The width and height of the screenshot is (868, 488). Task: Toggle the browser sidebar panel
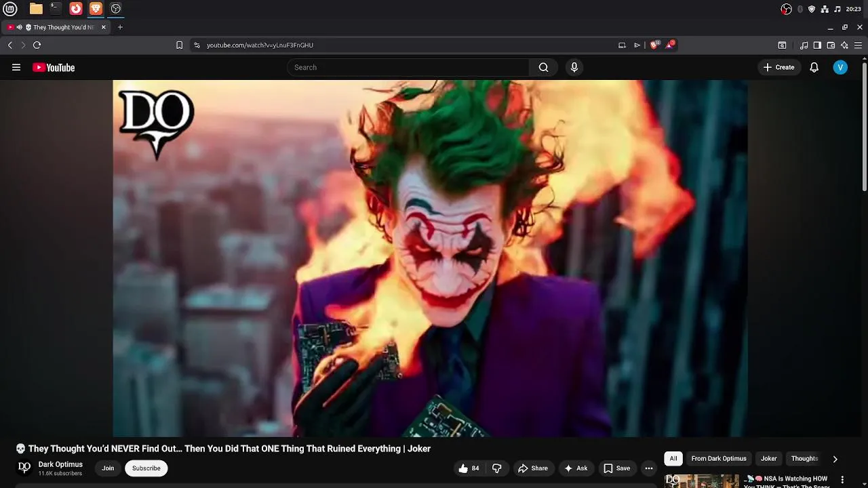(817, 45)
